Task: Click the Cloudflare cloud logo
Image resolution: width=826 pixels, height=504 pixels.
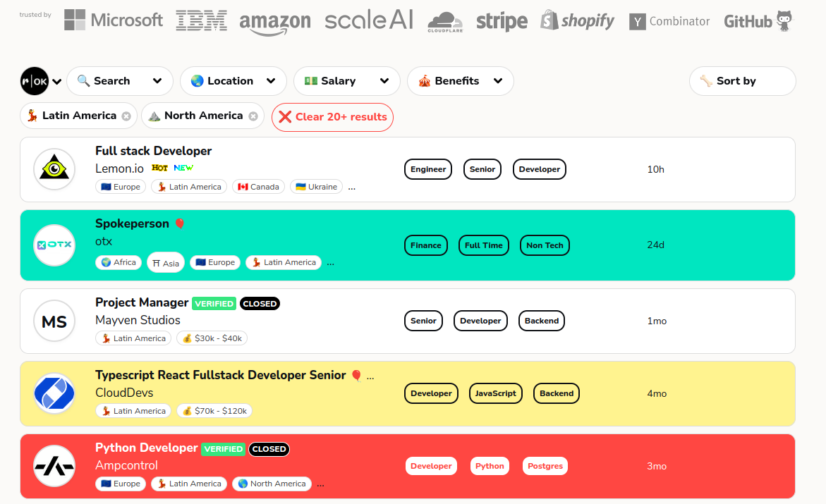Action: point(445,22)
